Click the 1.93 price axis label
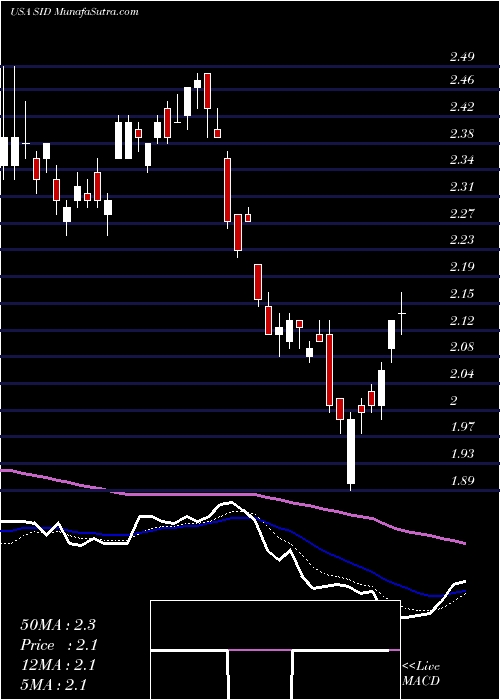This screenshot has width=500, height=700. tap(462, 454)
